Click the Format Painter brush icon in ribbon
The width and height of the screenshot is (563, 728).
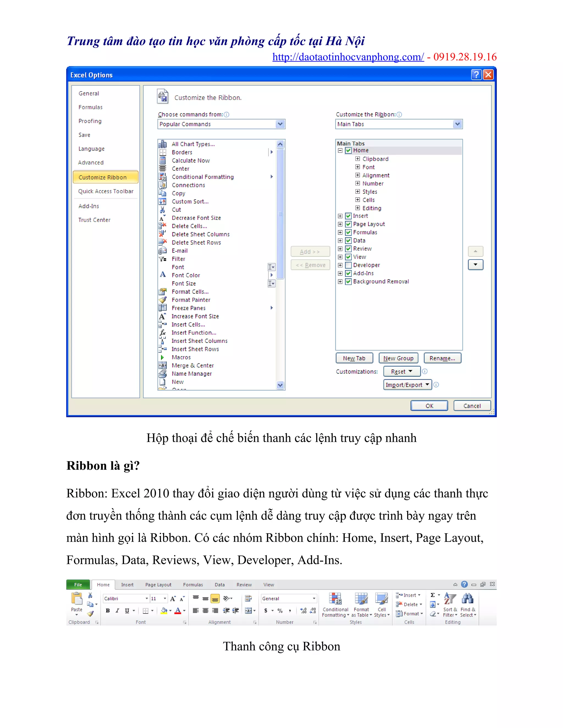[90, 614]
